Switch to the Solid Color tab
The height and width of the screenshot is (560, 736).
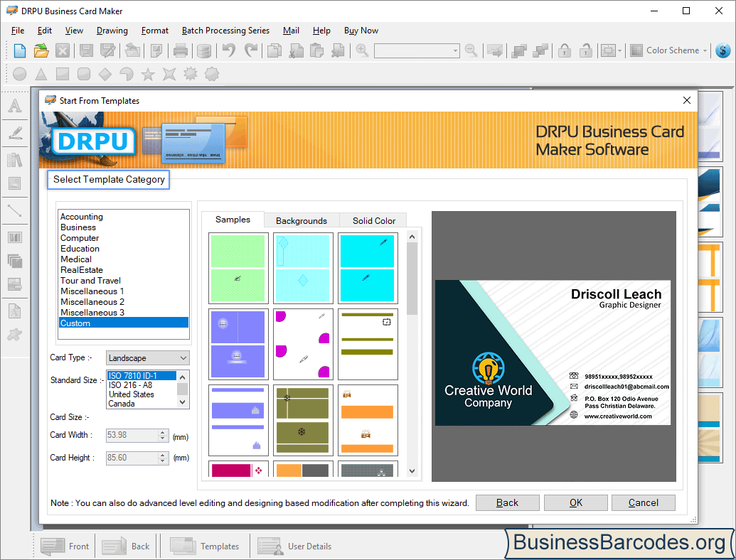click(373, 220)
